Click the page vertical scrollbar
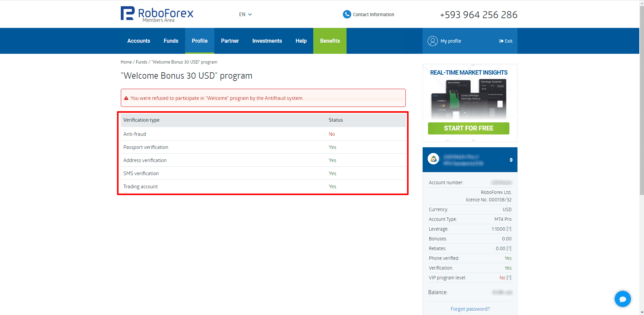This screenshot has height=315, width=644. click(642, 101)
